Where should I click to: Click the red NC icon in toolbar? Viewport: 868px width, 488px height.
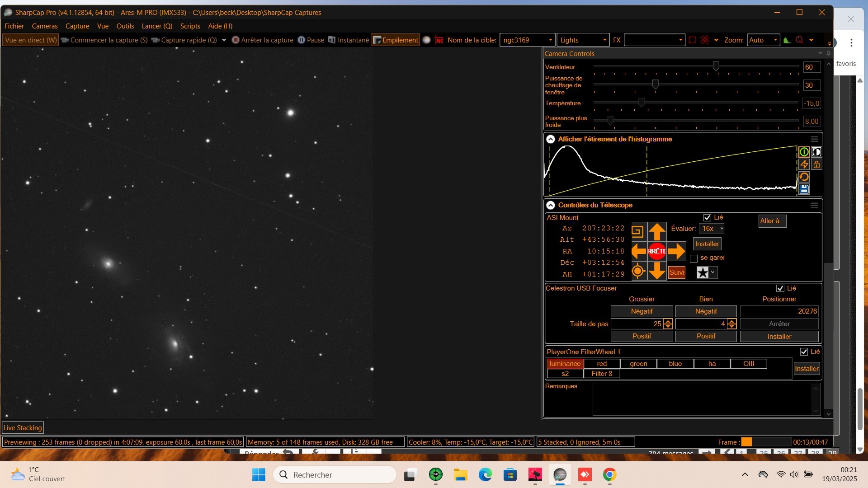pyautogui.click(x=439, y=40)
